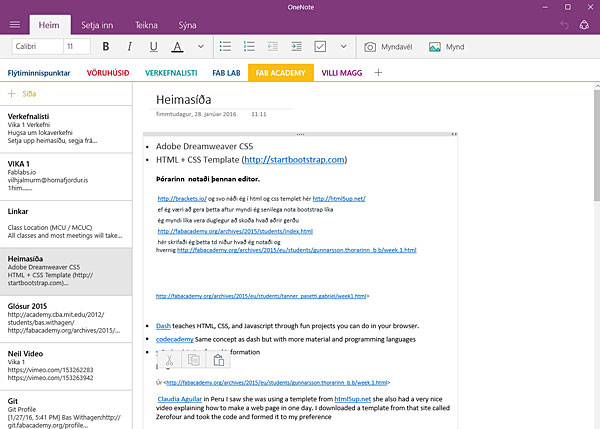Apply font color with the A button
The height and width of the screenshot is (429, 600).
(177, 47)
